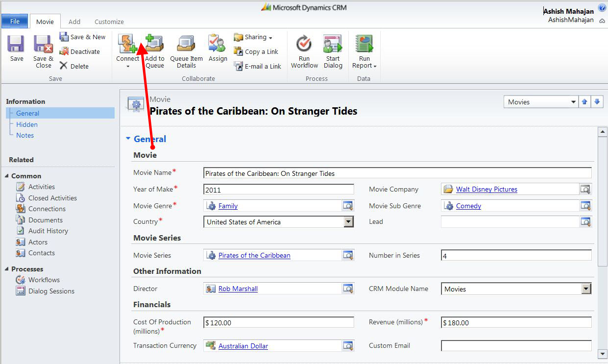Collapse the General section
The width and height of the screenshot is (608, 364).
tap(128, 139)
